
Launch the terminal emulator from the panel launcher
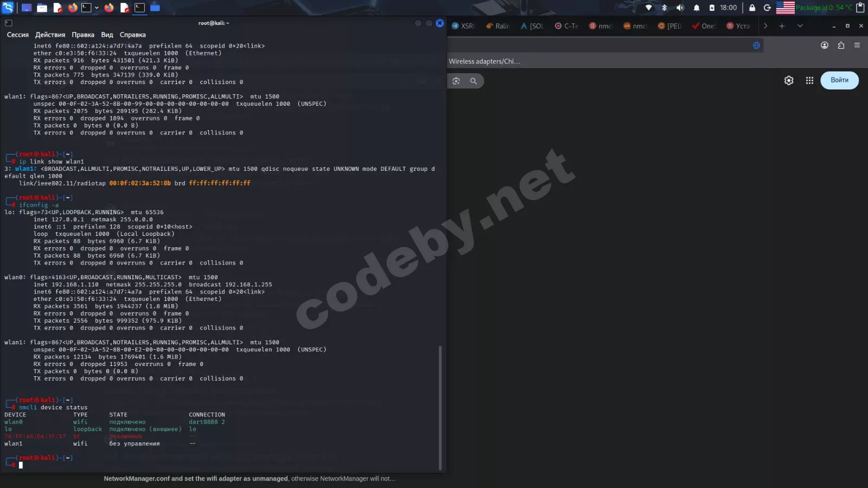tap(86, 8)
